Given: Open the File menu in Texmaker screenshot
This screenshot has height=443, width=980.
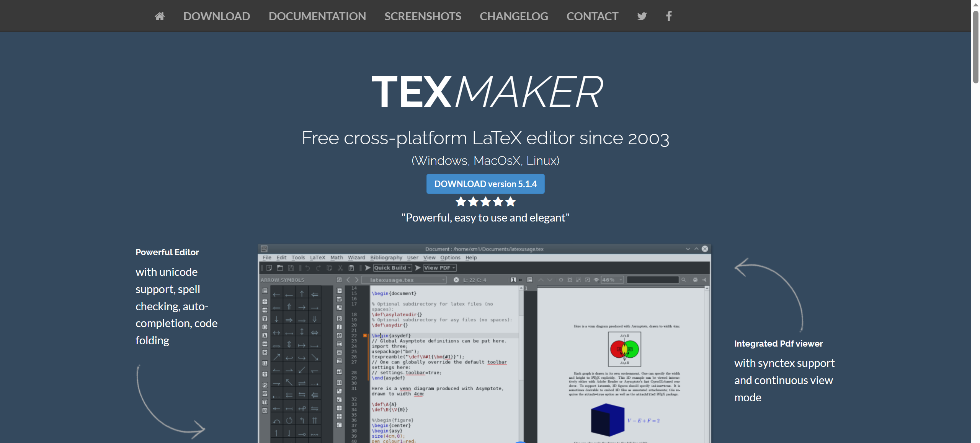Looking at the screenshot, I should pos(267,257).
